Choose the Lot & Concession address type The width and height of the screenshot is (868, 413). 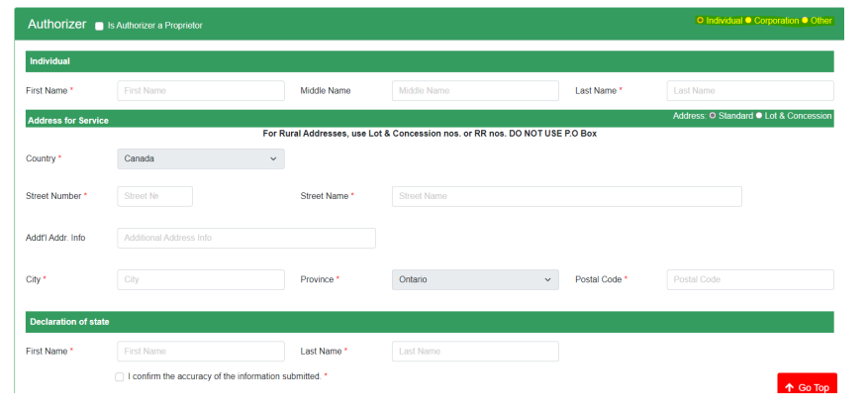click(x=759, y=116)
